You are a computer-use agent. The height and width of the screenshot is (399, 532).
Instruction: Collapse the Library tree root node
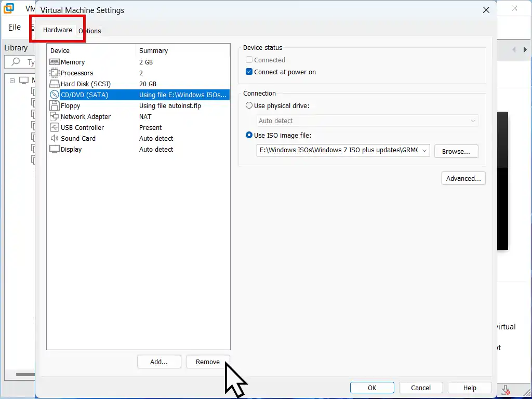(12, 81)
